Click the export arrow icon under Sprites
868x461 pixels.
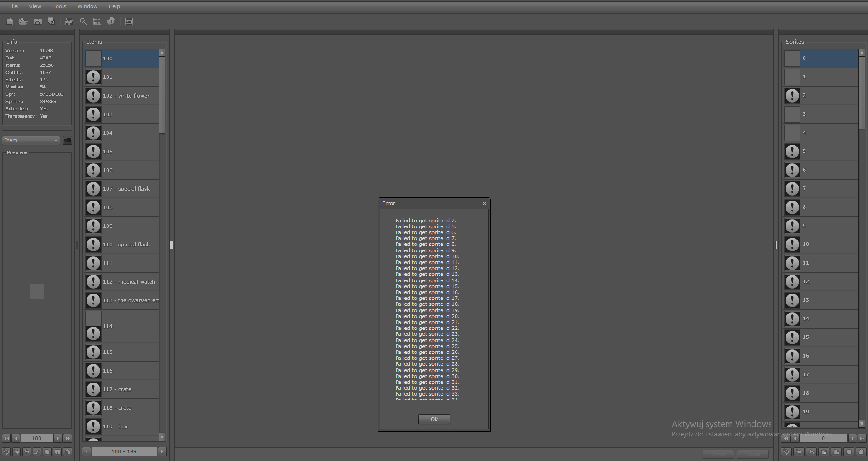pos(811,451)
